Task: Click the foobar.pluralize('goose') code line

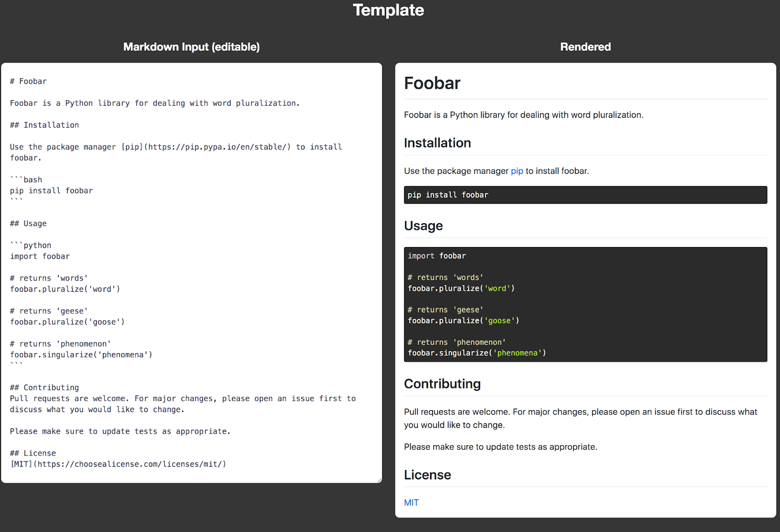Action: click(463, 320)
